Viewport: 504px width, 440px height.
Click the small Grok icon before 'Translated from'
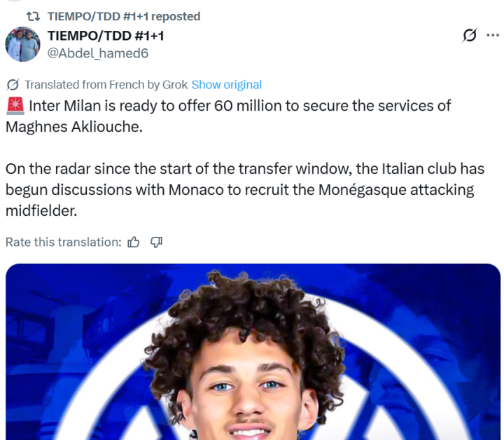pyautogui.click(x=13, y=85)
